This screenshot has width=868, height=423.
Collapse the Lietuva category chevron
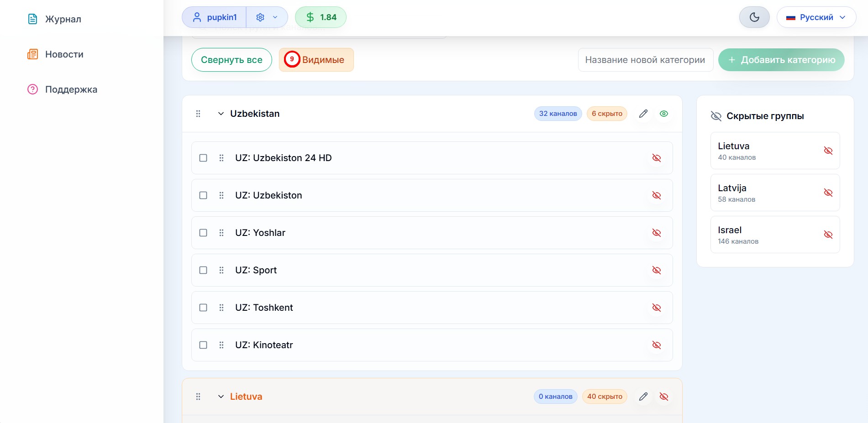pyautogui.click(x=221, y=397)
